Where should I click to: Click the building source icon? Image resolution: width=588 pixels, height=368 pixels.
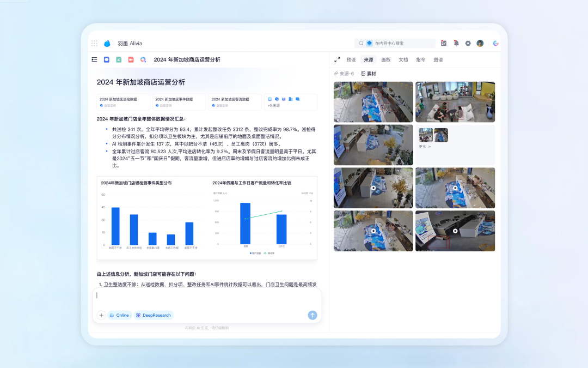point(291,99)
